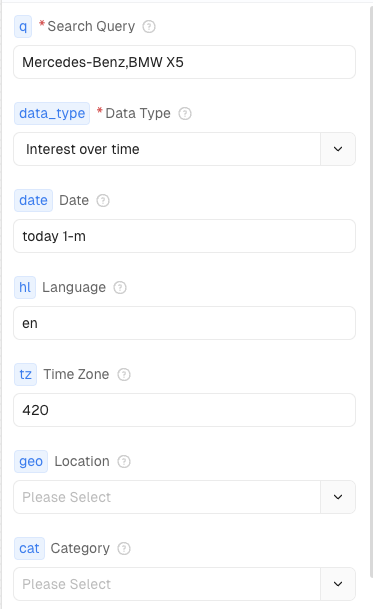Focus the Date field containing today 1-m
The width and height of the screenshot is (373, 609).
(185, 236)
